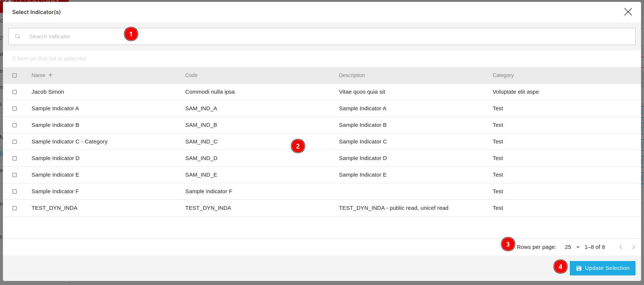Click Sample Indicator E name cell
644x285 pixels.
click(x=55, y=175)
